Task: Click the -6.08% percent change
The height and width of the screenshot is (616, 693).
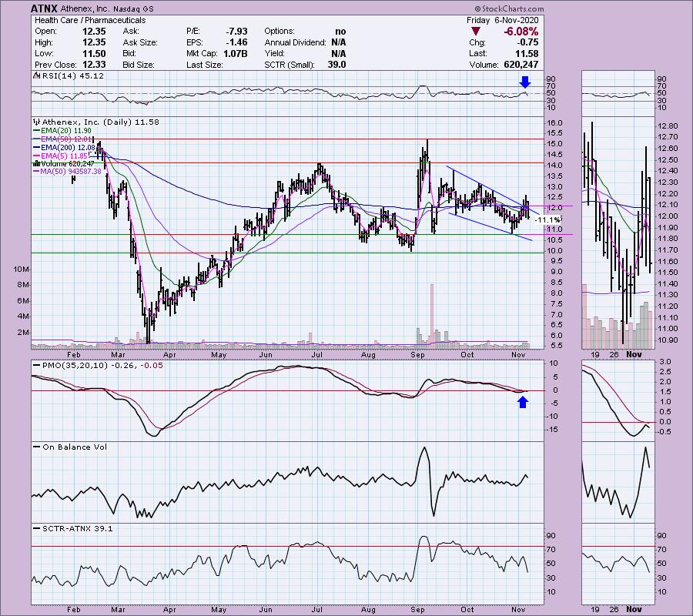Action: point(521,32)
